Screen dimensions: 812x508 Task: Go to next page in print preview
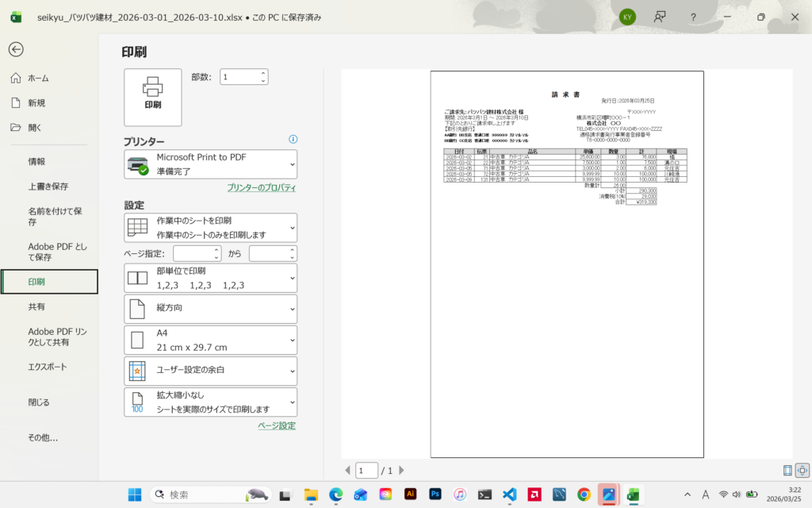[400, 471]
